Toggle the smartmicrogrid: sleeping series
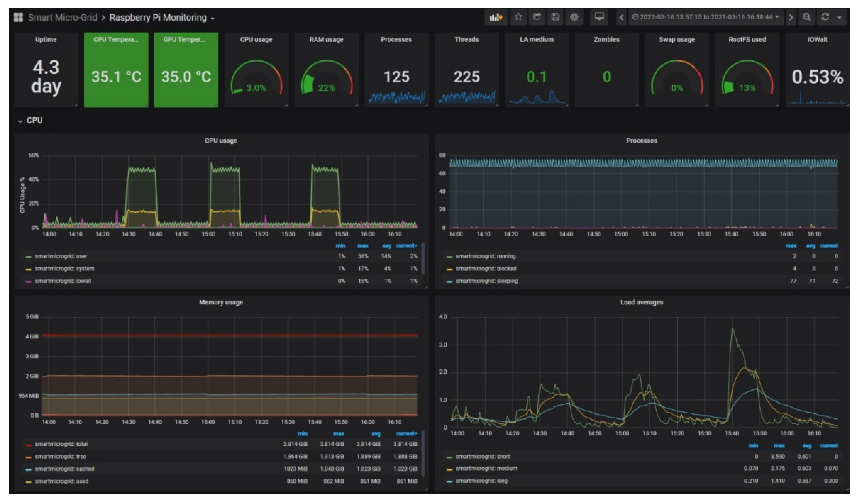859x504 pixels. [487, 281]
